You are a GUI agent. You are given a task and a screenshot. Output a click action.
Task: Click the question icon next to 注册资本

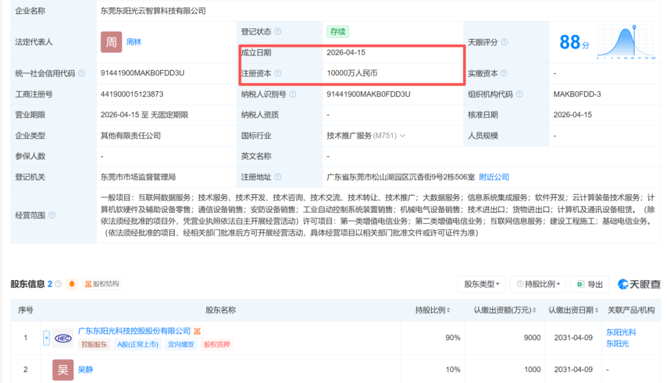[x=278, y=73]
